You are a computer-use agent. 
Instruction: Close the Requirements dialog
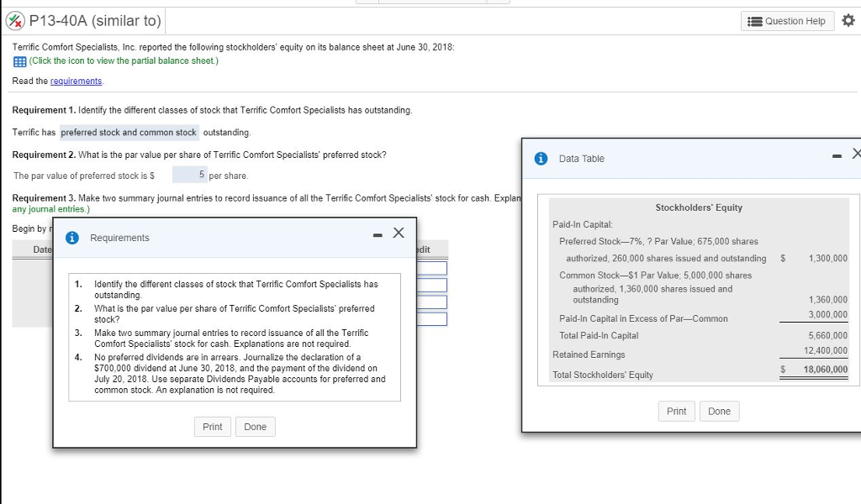(399, 233)
